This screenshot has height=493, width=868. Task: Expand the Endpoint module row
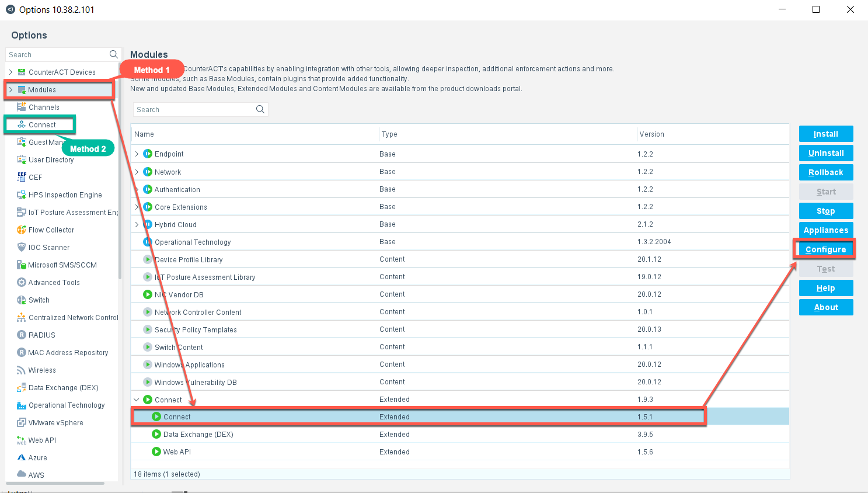click(x=137, y=154)
